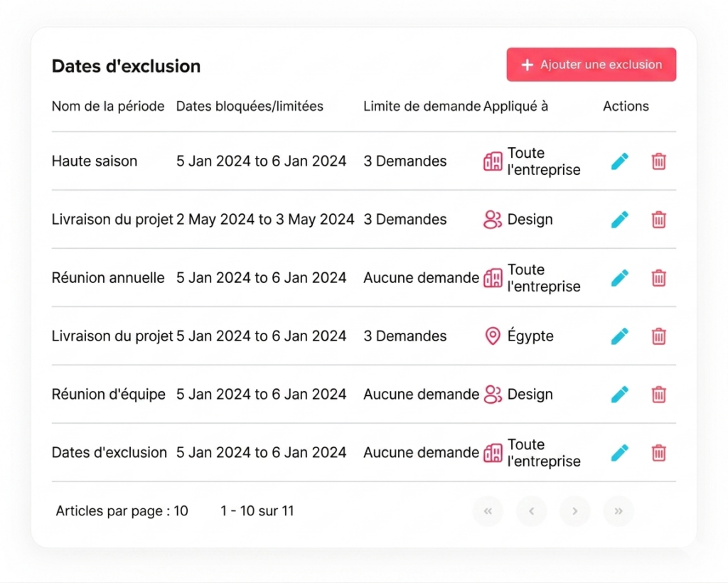Select the 'Réunion annuelle' period name

108,277
